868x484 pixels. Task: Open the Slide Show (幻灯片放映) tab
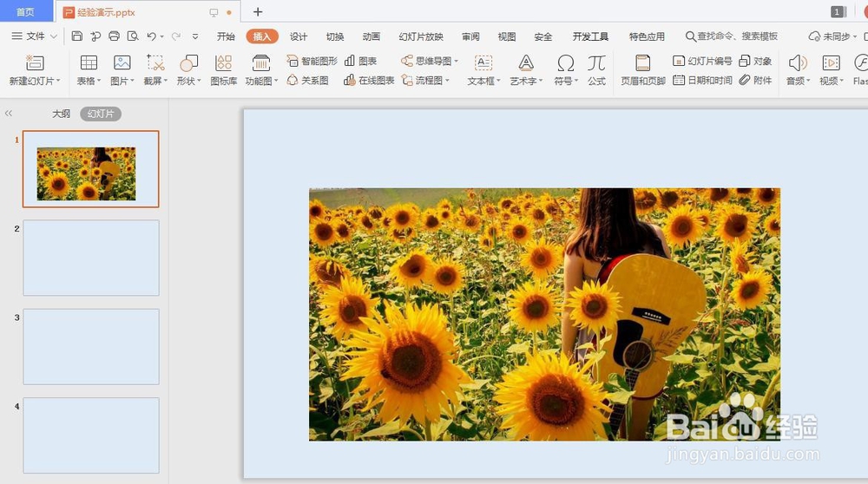coord(421,36)
